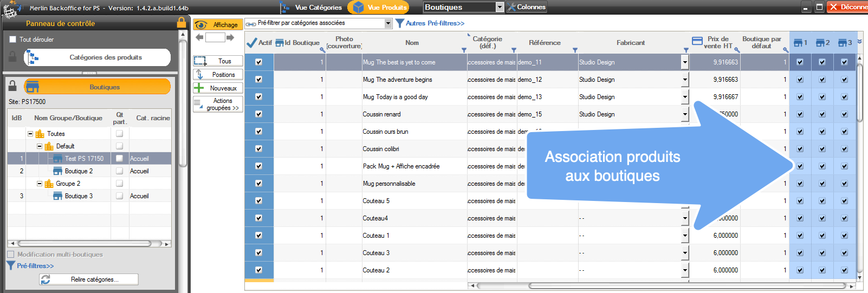Image resolution: width=868 pixels, height=293 pixels.
Task: Click the grey padlock next to Catégories des produits
Action: pyautogui.click(x=12, y=56)
